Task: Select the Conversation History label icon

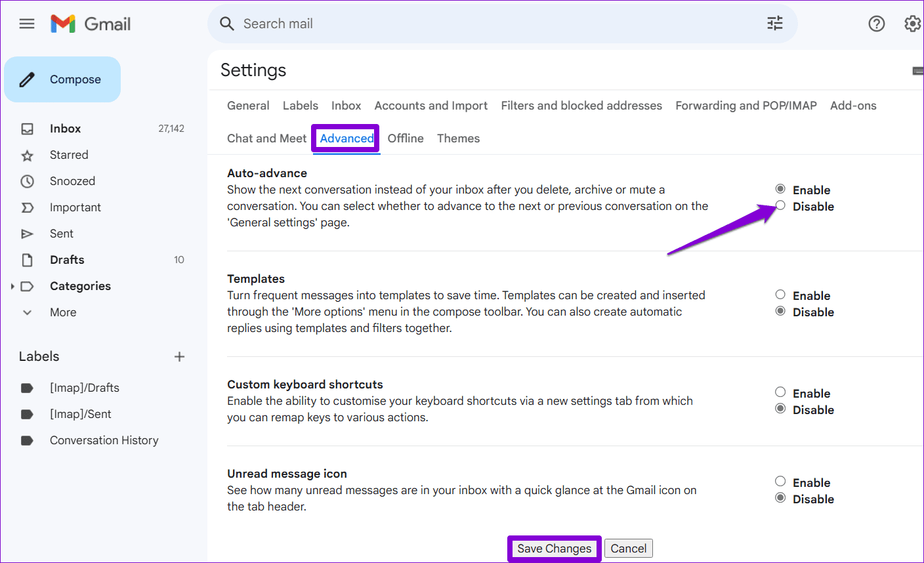Action: tap(28, 440)
